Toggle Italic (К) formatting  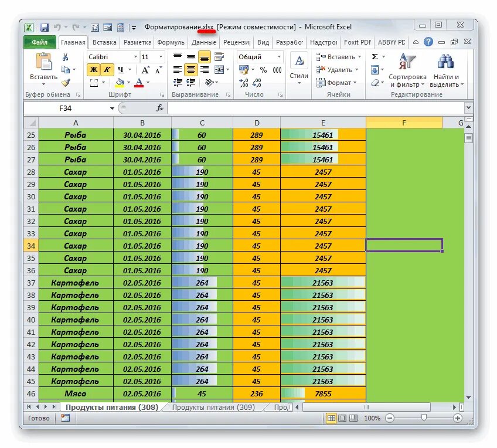click(x=107, y=69)
